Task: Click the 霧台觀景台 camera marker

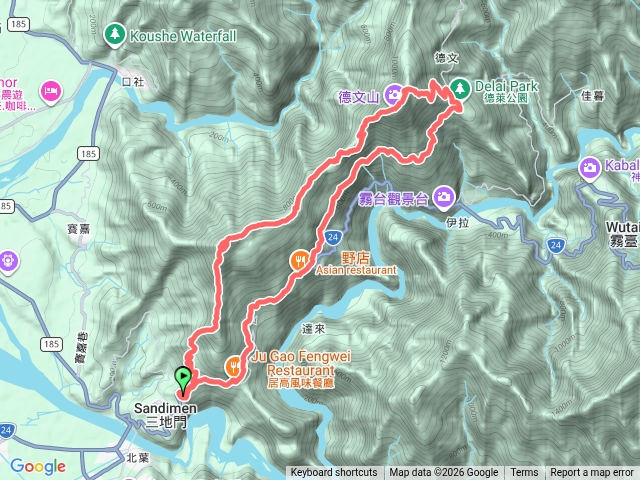Action: click(x=444, y=198)
